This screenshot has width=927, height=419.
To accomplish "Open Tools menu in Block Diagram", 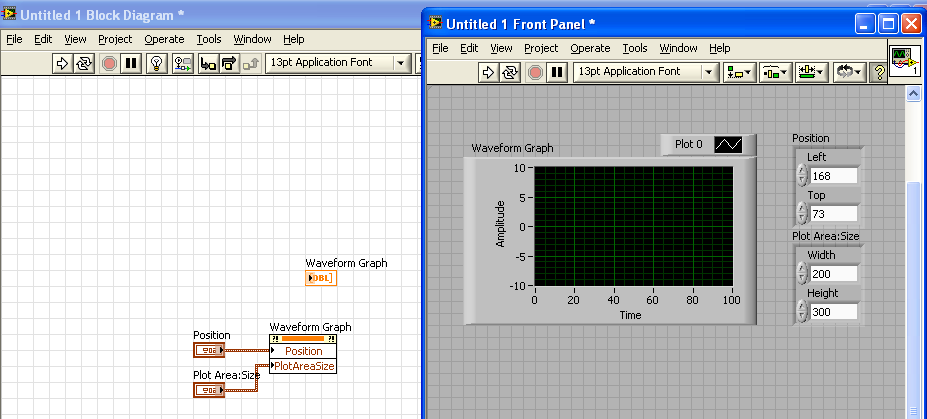I will click(209, 39).
